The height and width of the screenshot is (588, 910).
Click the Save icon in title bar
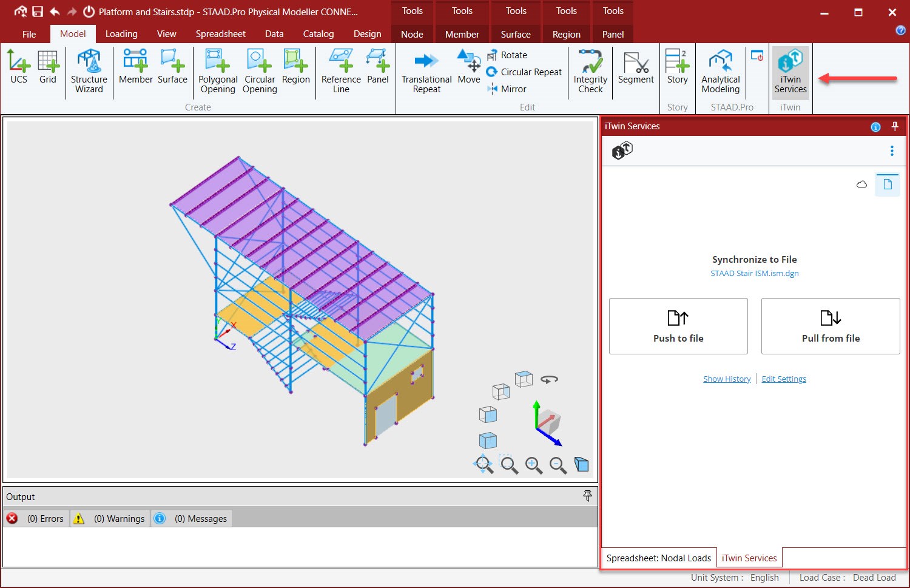[x=38, y=12]
